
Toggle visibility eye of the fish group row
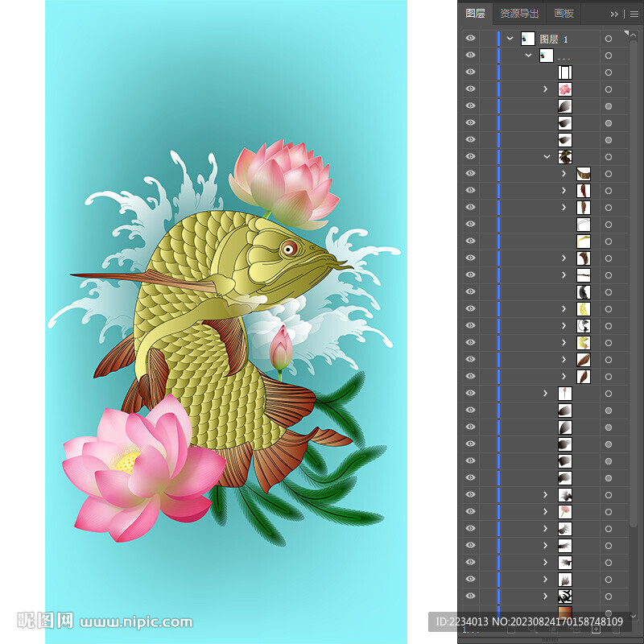470,157
